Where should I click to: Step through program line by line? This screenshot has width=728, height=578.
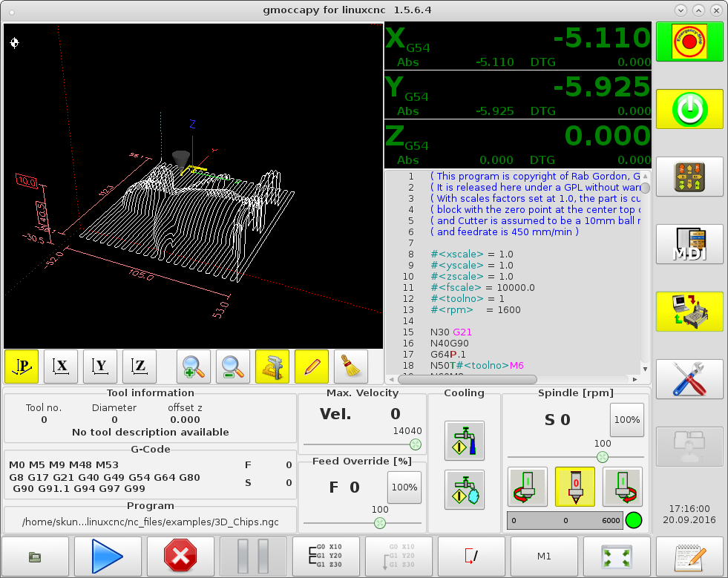point(326,556)
